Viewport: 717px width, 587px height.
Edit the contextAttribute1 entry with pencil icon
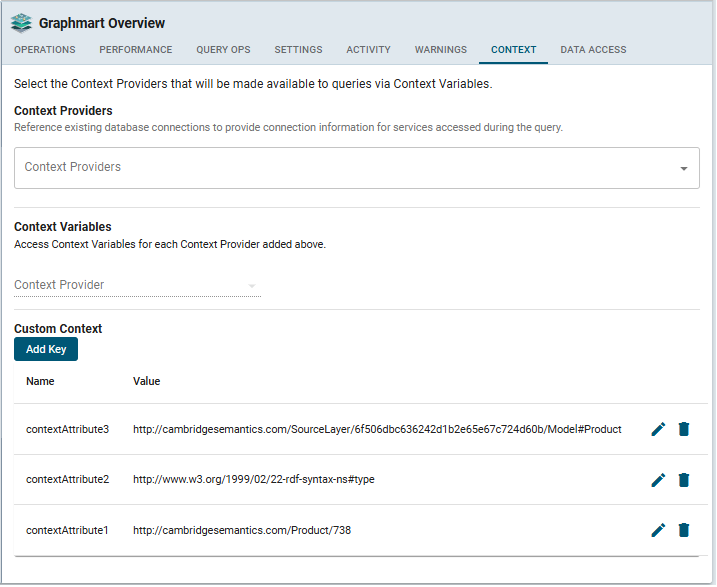[658, 530]
